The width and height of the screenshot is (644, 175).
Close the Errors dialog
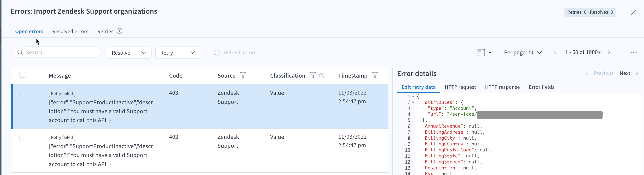(633, 12)
